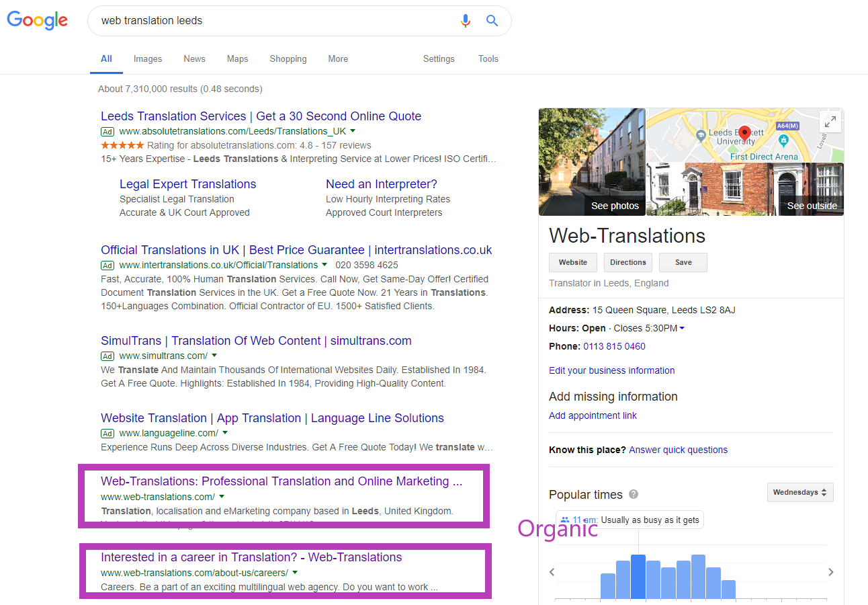Expand simultrans.com URL dropdown arrow
The height and width of the screenshot is (605, 868).
pos(214,356)
